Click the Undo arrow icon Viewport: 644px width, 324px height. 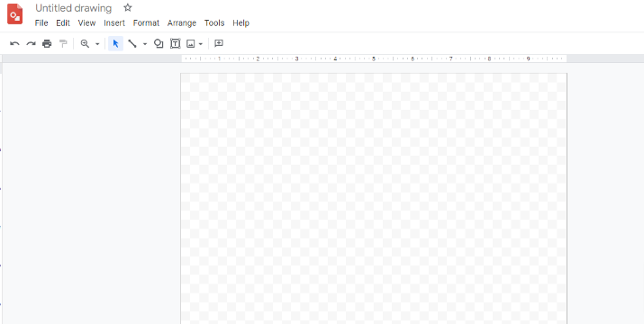pyautogui.click(x=14, y=43)
